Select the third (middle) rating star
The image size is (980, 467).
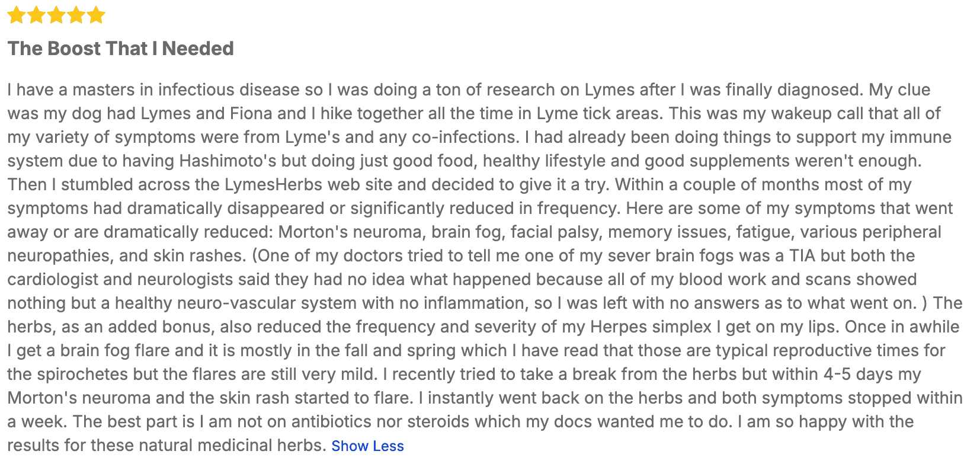[56, 15]
